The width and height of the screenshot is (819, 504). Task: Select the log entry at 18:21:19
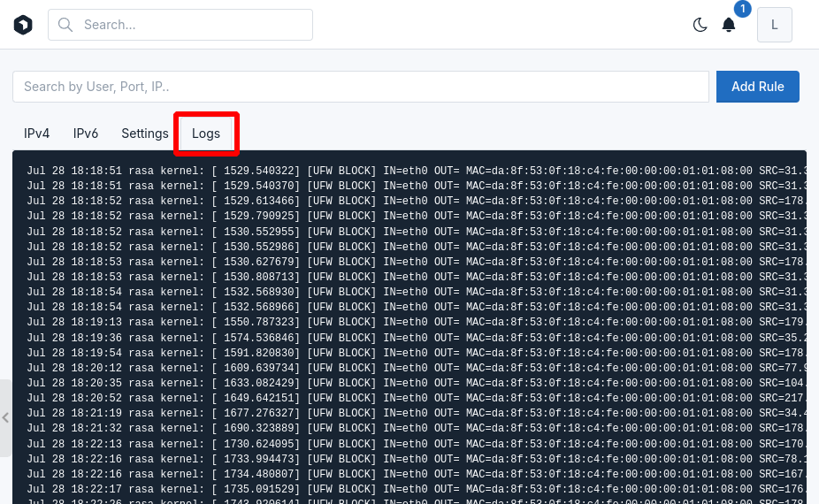(416, 413)
